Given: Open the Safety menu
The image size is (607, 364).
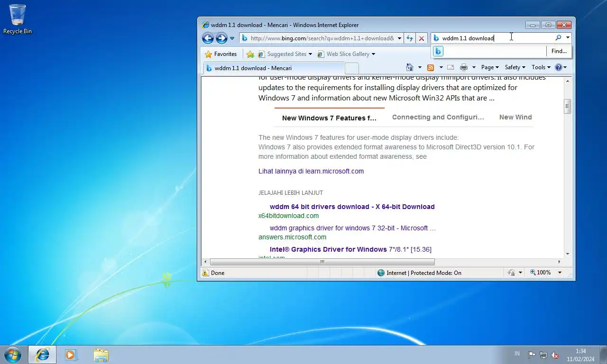Looking at the screenshot, I should 515,67.
